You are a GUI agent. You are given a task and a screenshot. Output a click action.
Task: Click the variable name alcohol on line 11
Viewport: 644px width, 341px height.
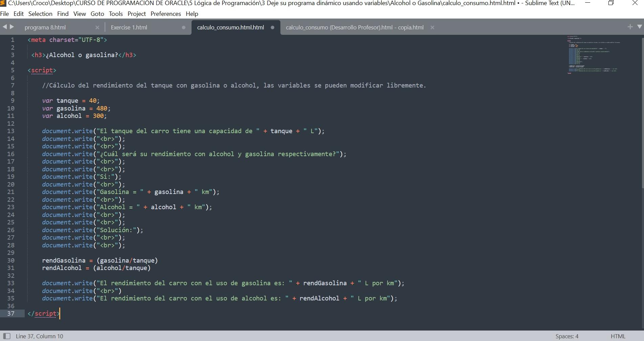(x=69, y=116)
